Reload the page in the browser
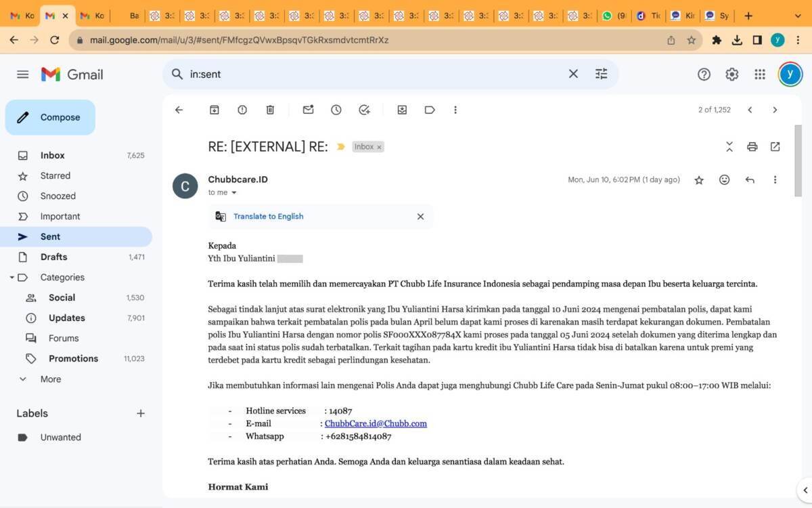 coord(55,40)
